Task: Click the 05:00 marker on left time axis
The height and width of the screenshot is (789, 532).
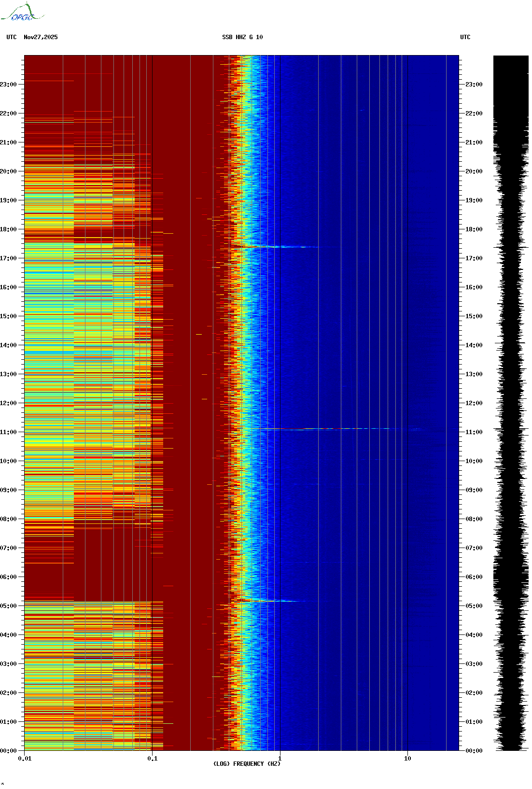Action: pyautogui.click(x=9, y=606)
